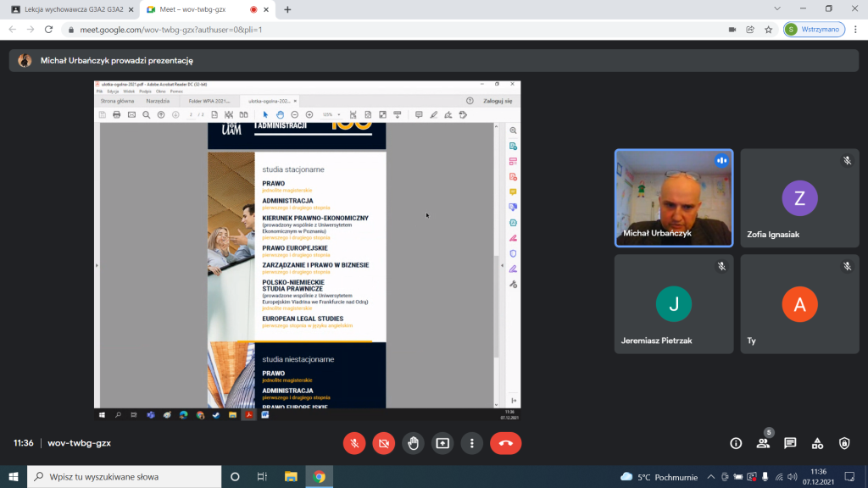Open Chrome three-dot menu

click(x=854, y=29)
